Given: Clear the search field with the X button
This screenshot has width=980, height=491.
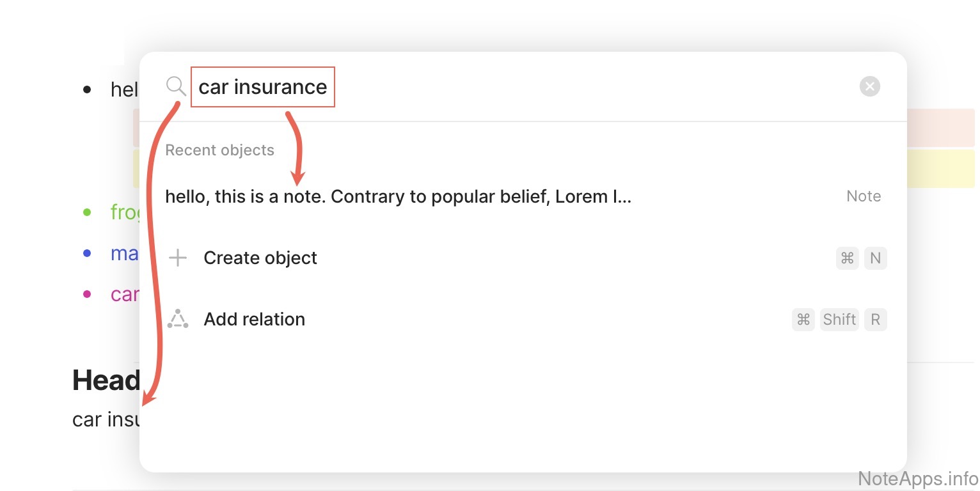Looking at the screenshot, I should pyautogui.click(x=869, y=86).
